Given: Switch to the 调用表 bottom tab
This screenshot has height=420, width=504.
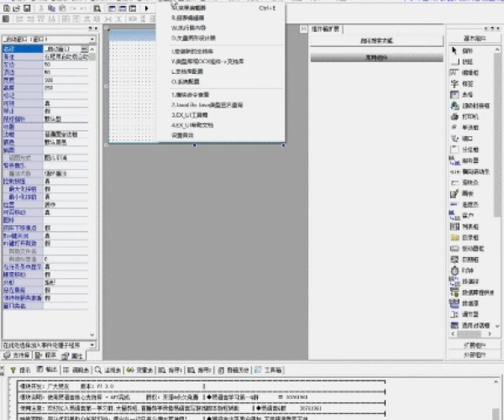Looking at the screenshot, I should point(76,370).
